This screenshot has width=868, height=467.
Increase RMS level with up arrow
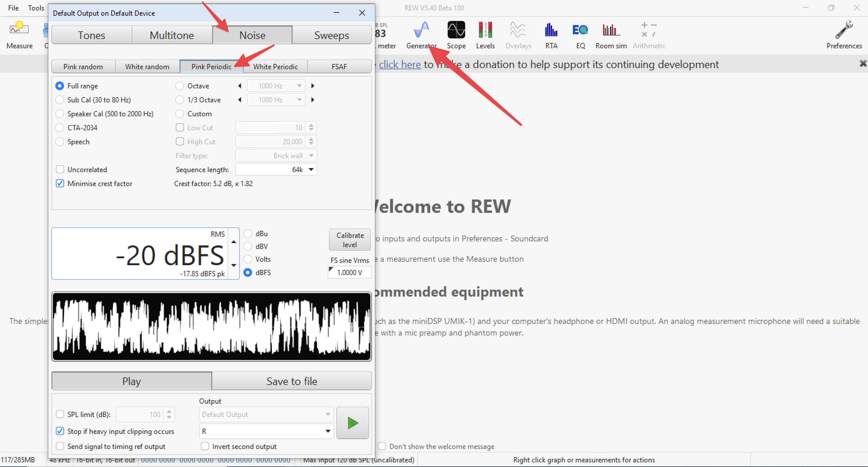click(233, 242)
